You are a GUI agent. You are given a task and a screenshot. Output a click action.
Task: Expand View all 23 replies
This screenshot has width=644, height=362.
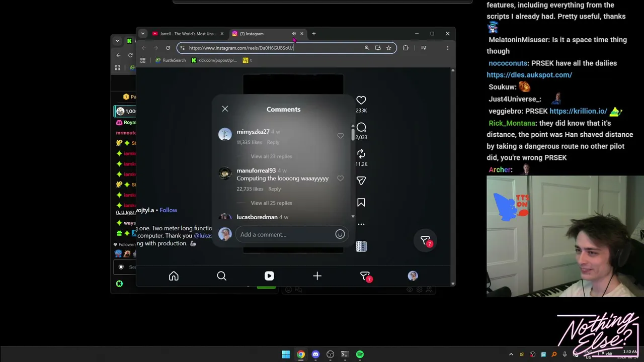click(271, 156)
